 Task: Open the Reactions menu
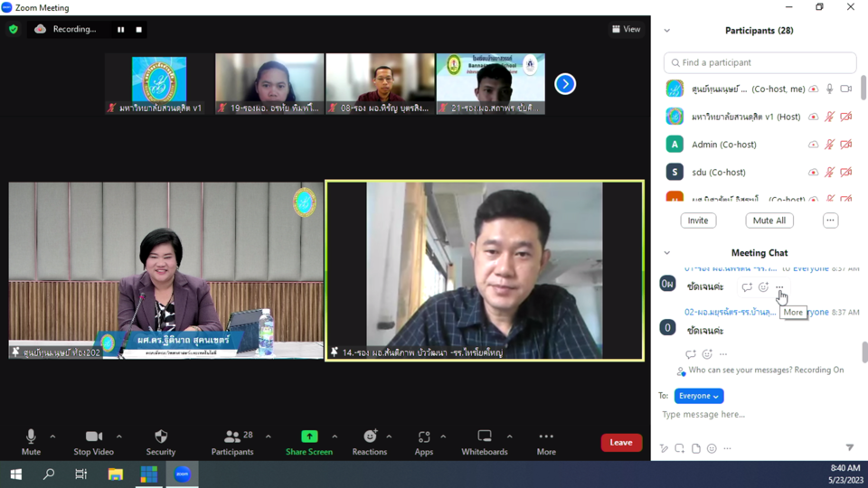(x=370, y=442)
